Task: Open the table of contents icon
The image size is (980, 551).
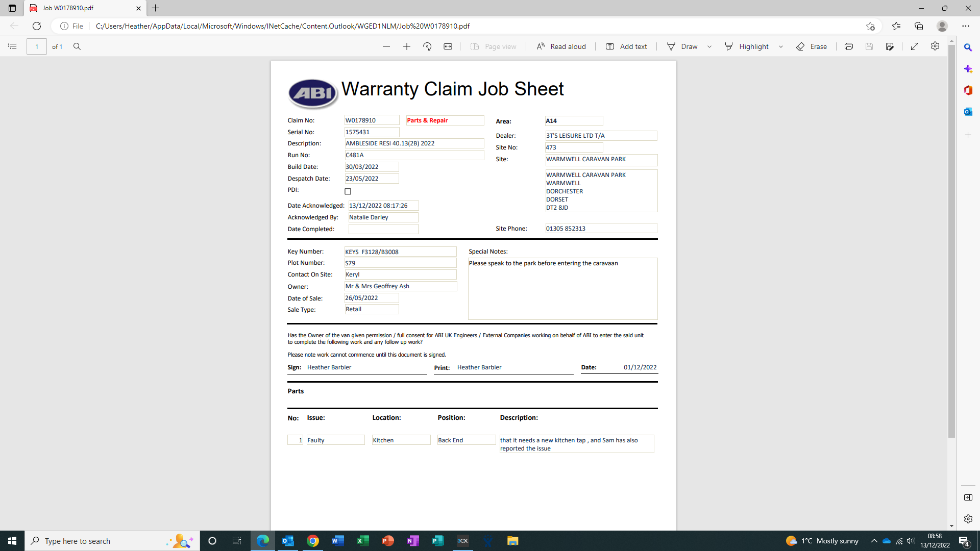Action: [x=12, y=46]
